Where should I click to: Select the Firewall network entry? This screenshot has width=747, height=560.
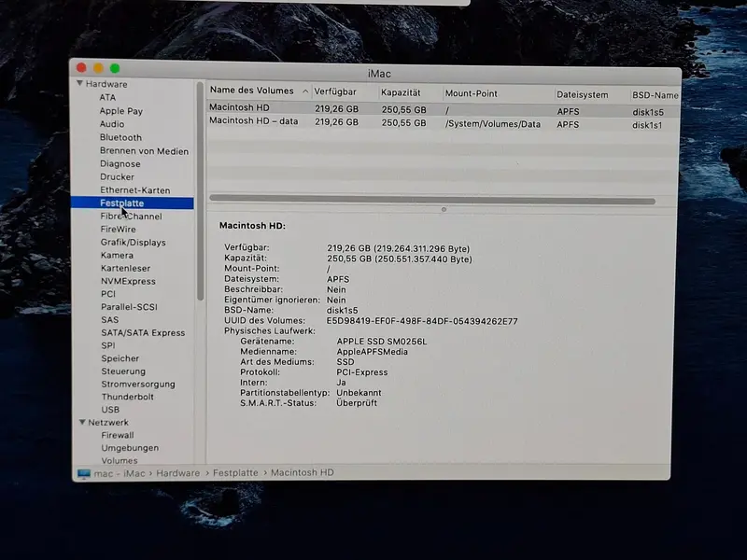[x=118, y=435]
